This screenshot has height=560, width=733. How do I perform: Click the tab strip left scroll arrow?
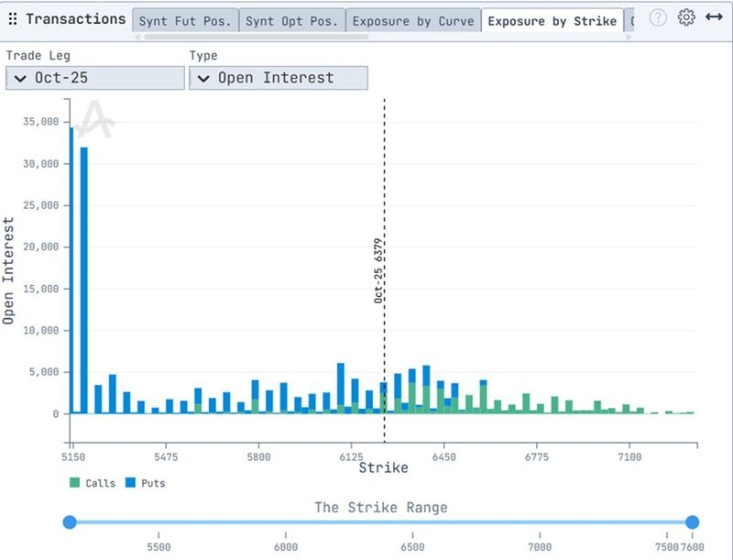[138, 37]
